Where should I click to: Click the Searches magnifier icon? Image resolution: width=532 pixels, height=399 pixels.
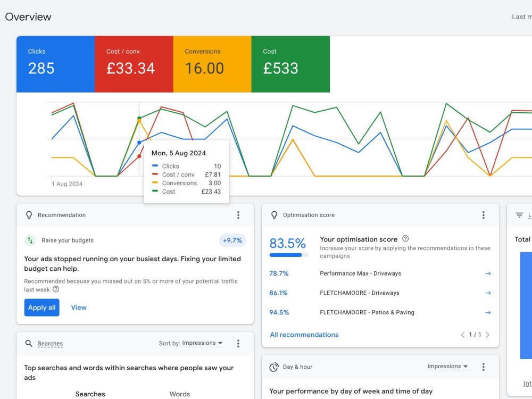[x=29, y=343]
